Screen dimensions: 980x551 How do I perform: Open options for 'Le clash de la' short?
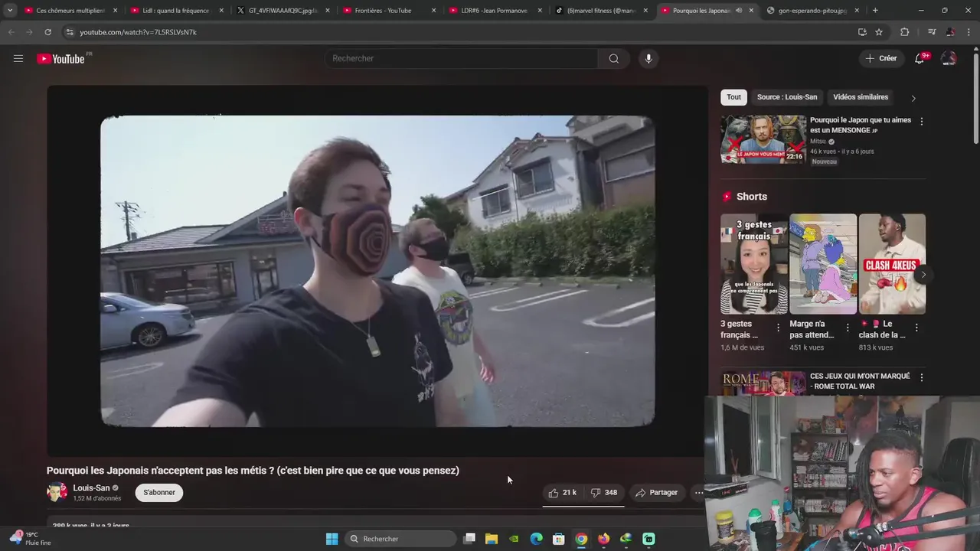click(x=916, y=328)
